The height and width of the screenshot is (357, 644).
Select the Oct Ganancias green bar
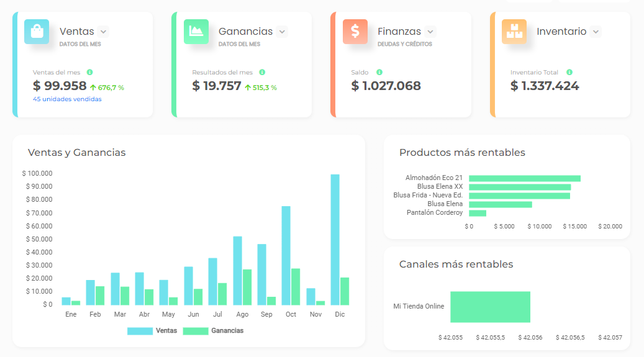pyautogui.click(x=296, y=286)
